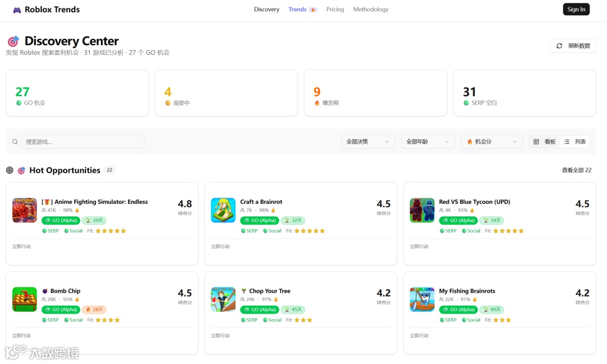Click the green dot in SERP 空白 card
The image size is (607, 364).
pos(466,103)
